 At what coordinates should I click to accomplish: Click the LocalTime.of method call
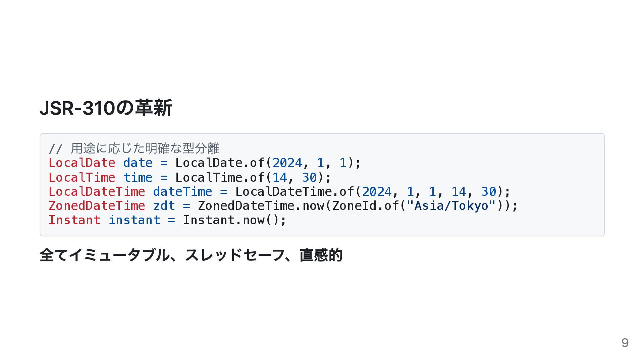220,177
